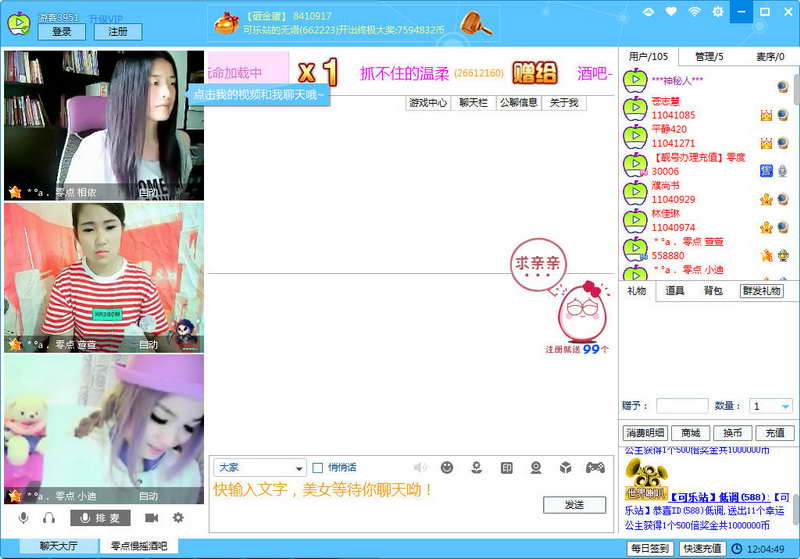Click the 群发礼物 button
The width and height of the screenshot is (800, 559).
[x=762, y=291]
